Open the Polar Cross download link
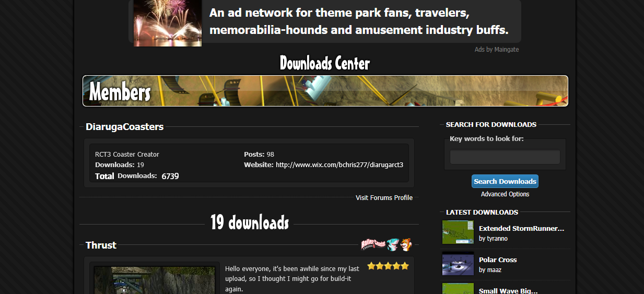The image size is (644, 294). point(497,260)
